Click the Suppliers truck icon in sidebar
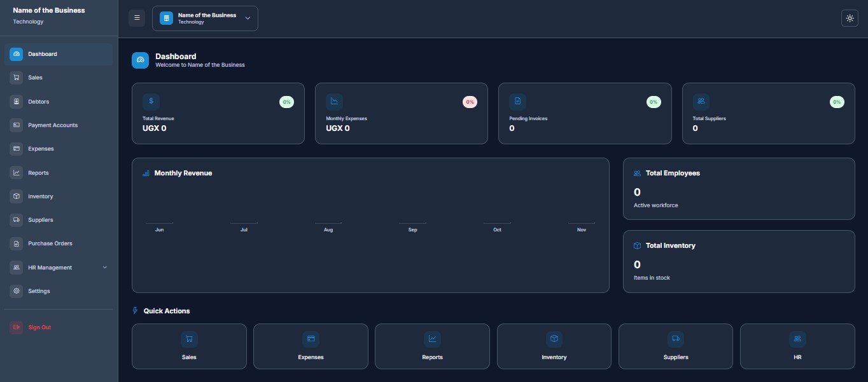Screen dimensions: 868x382 pos(16,220)
